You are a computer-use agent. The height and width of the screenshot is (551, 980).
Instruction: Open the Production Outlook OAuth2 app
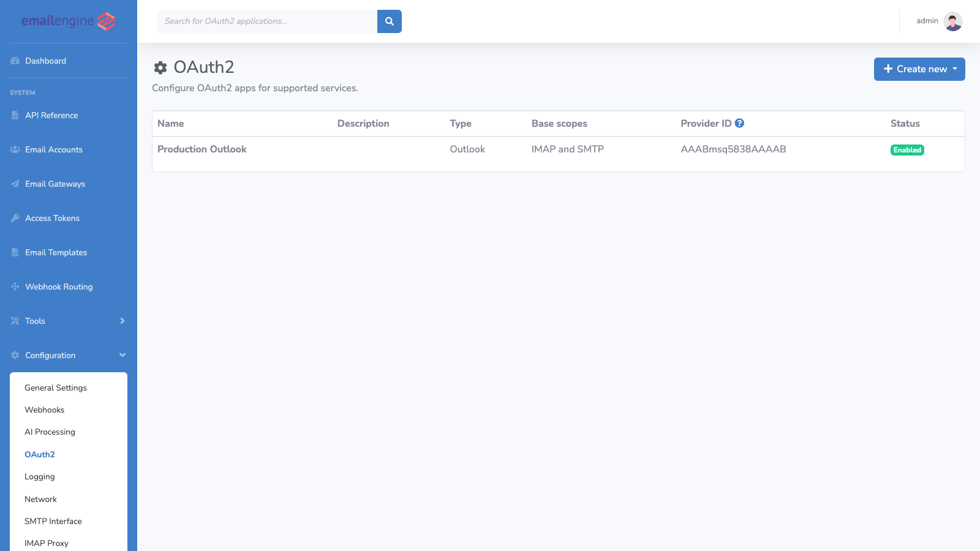[x=202, y=149]
